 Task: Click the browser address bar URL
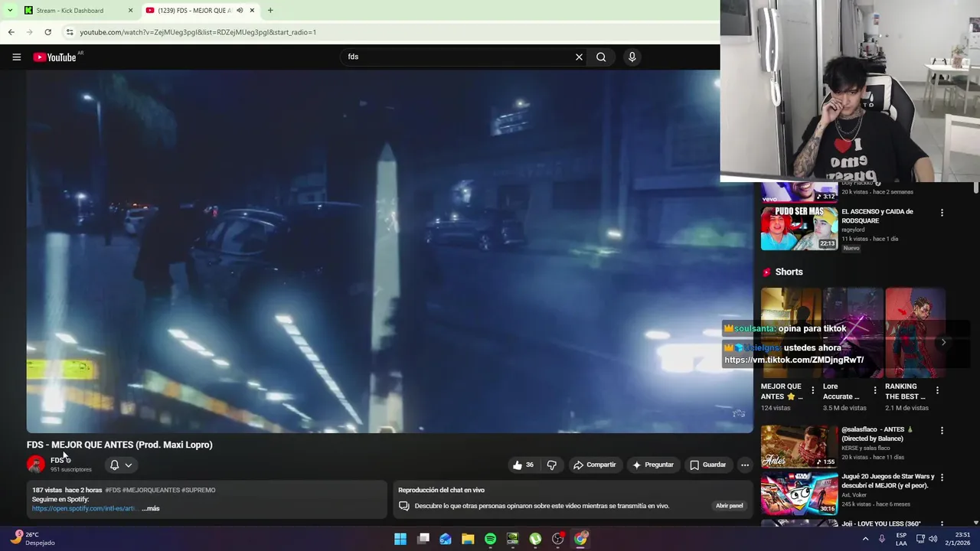[198, 32]
